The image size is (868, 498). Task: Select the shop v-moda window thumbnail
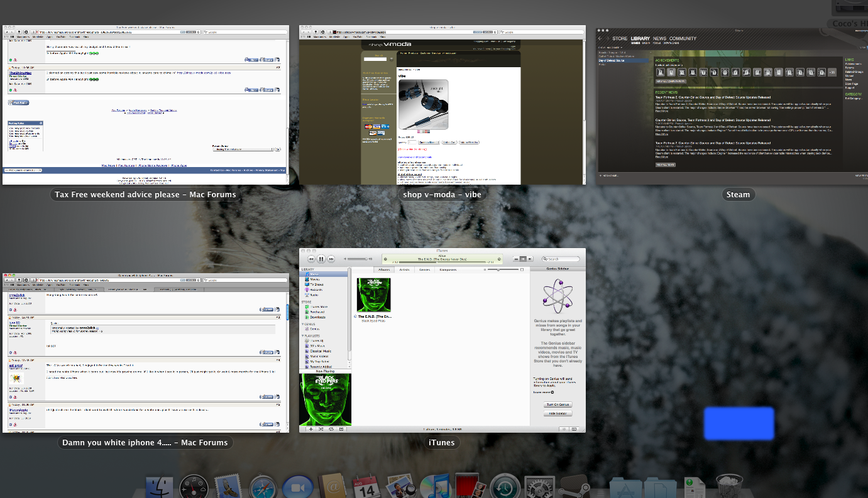(442, 105)
